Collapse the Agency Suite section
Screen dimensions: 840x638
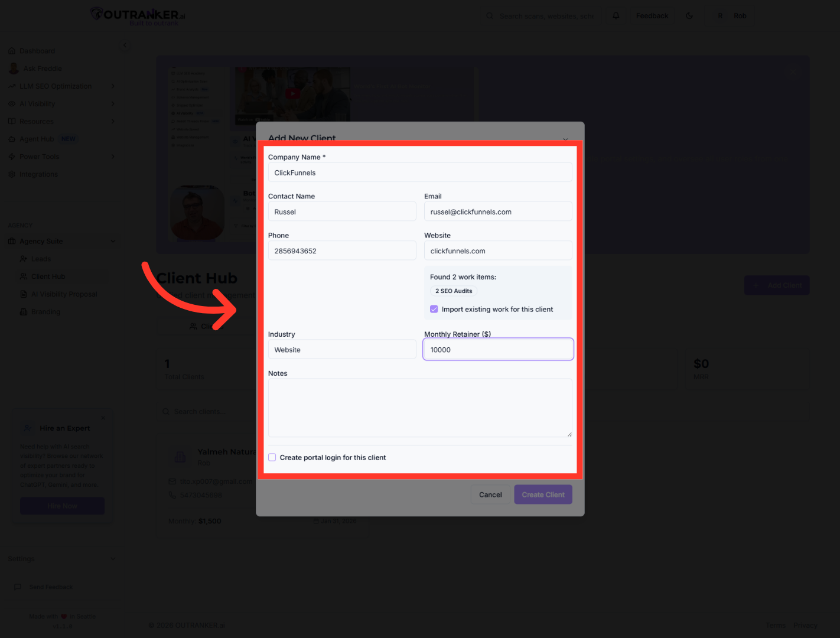coord(113,241)
